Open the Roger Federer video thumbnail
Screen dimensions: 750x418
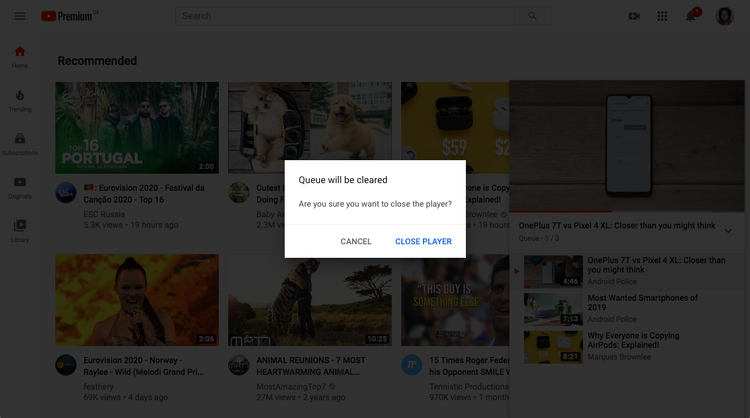click(x=455, y=302)
